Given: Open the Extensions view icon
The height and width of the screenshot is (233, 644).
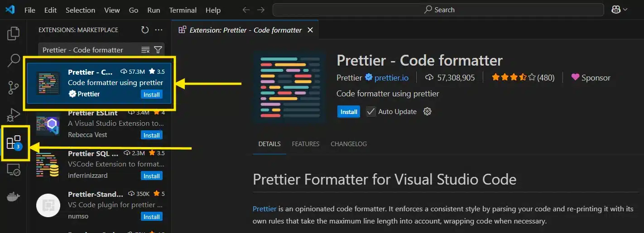Looking at the screenshot, I should pos(14,143).
